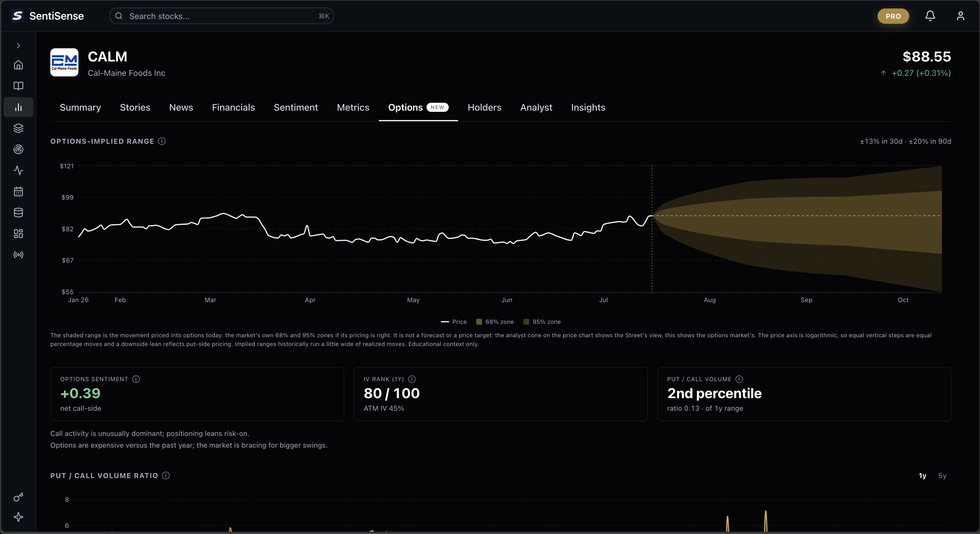Open the stacked layers icon in sidebar
This screenshot has height=534, width=980.
18,128
